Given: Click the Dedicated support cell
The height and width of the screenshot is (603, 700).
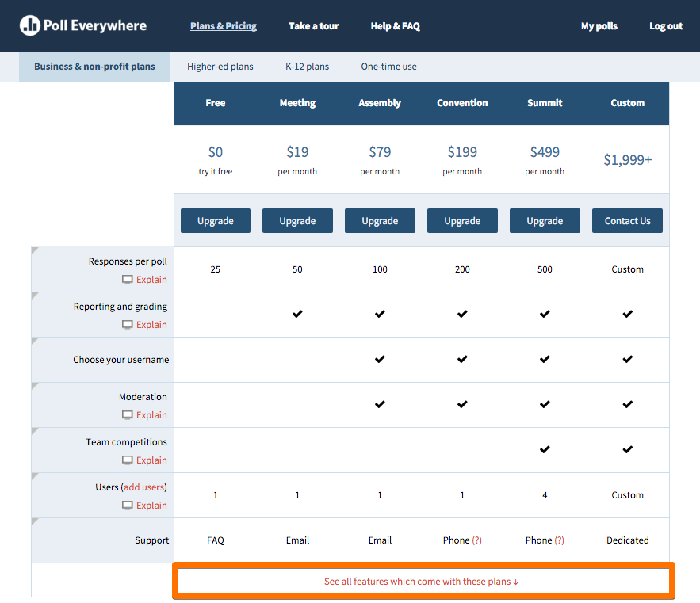Looking at the screenshot, I should click(627, 540).
